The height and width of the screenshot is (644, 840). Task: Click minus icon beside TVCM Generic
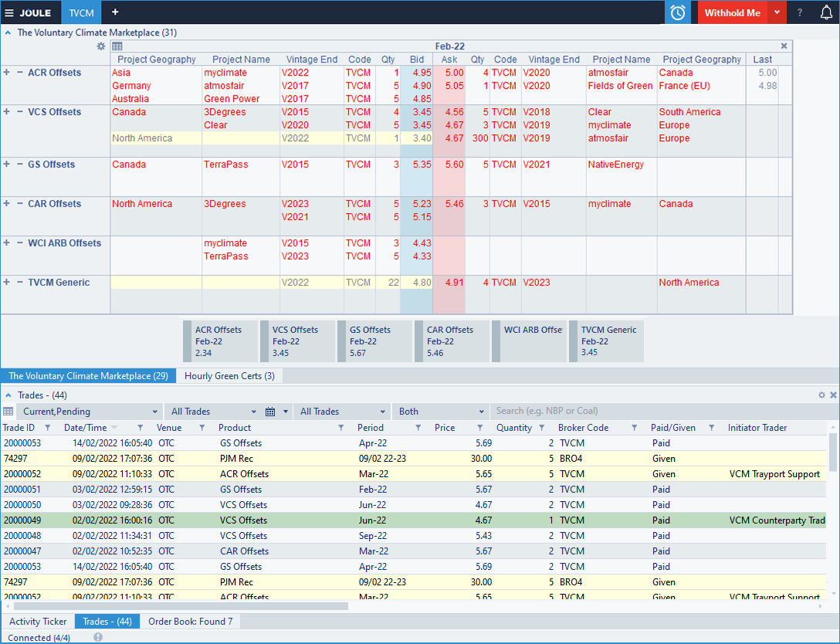point(20,283)
